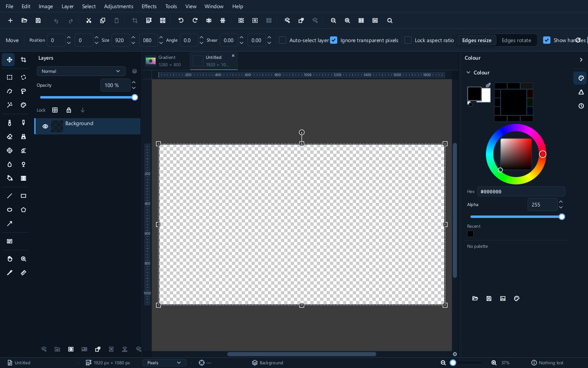Select the Crop tool in toolbox
This screenshot has height=368, width=588.
tap(23, 60)
